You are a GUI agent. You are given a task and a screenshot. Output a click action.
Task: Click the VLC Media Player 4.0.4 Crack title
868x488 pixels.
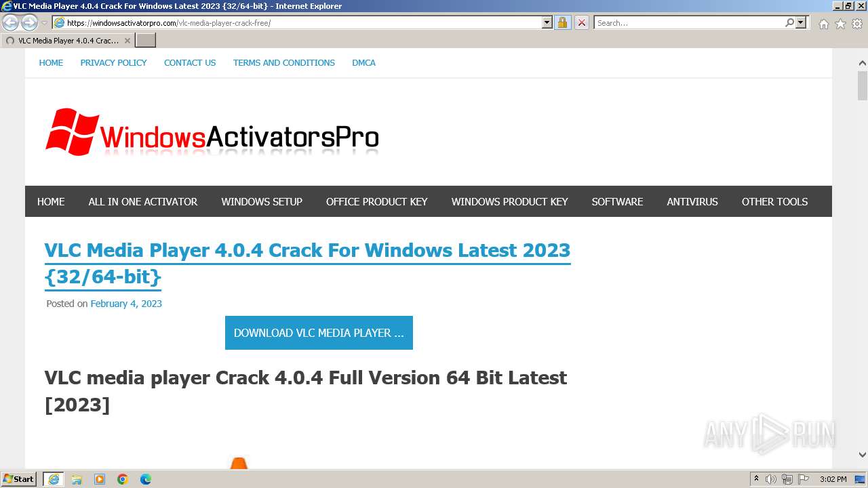(307, 263)
